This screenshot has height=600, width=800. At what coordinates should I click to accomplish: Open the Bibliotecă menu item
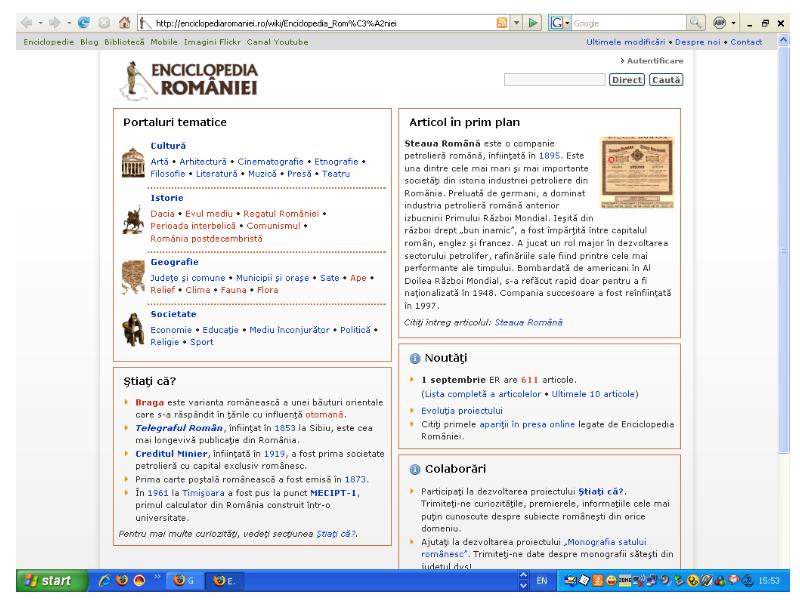click(x=124, y=42)
